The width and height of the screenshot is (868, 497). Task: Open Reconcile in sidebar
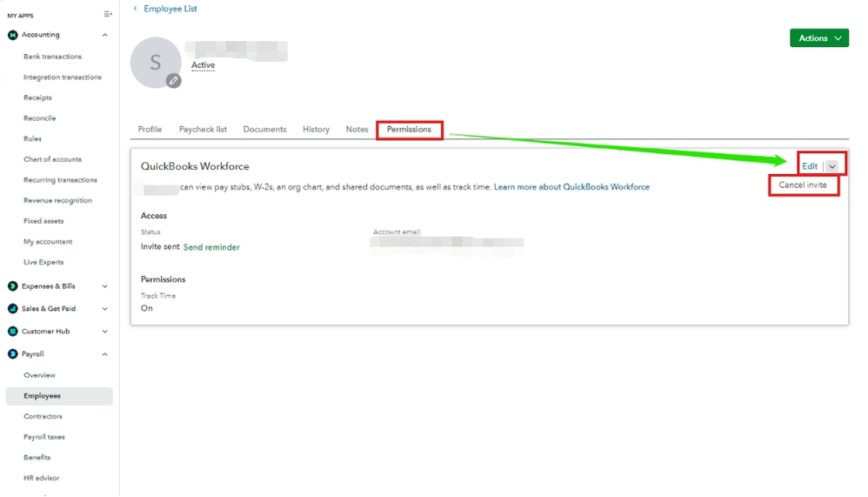[x=40, y=118]
